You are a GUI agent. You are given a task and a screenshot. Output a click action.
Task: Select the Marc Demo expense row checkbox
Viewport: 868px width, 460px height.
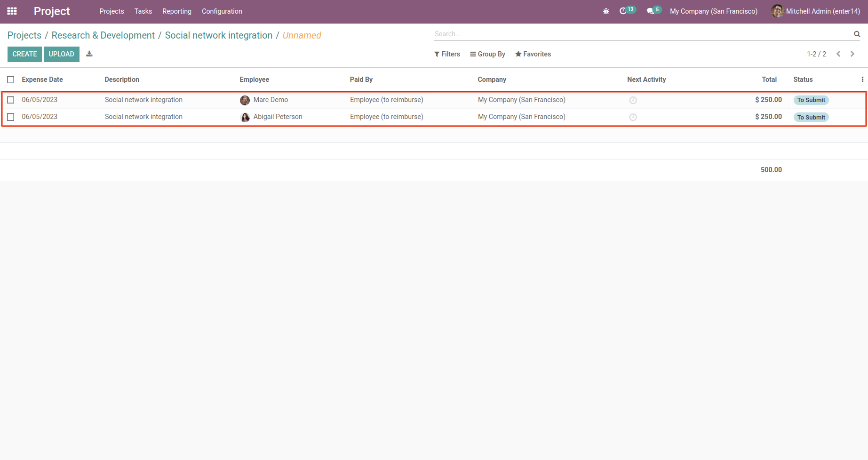click(11, 100)
